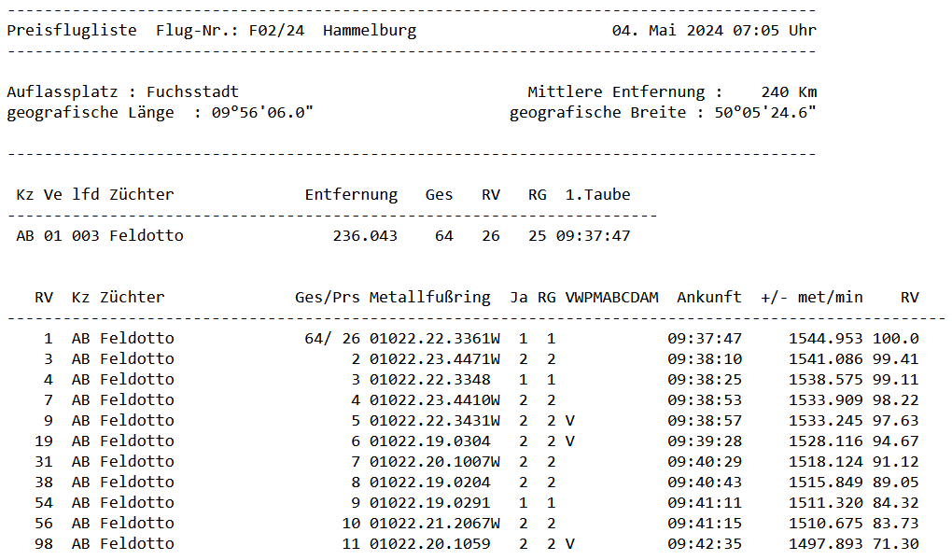Select the Mittlere Entfernung 240 Km value
The height and width of the screenshot is (560, 952).
789,91
